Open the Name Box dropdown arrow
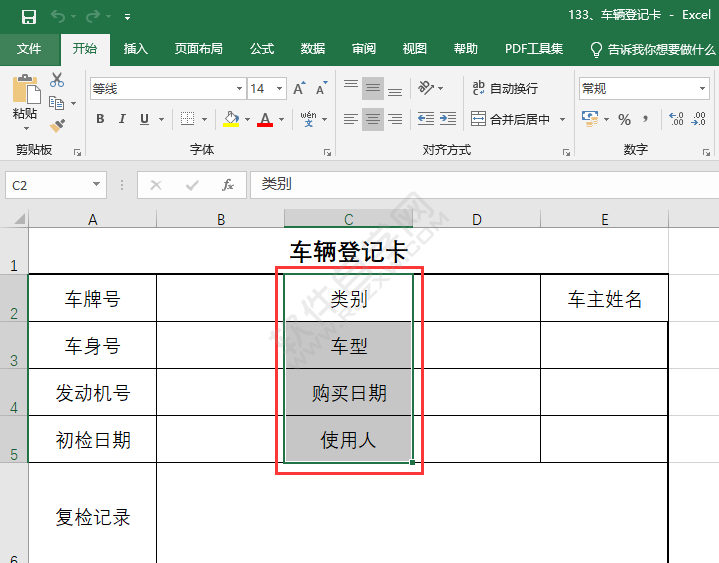 click(97, 185)
